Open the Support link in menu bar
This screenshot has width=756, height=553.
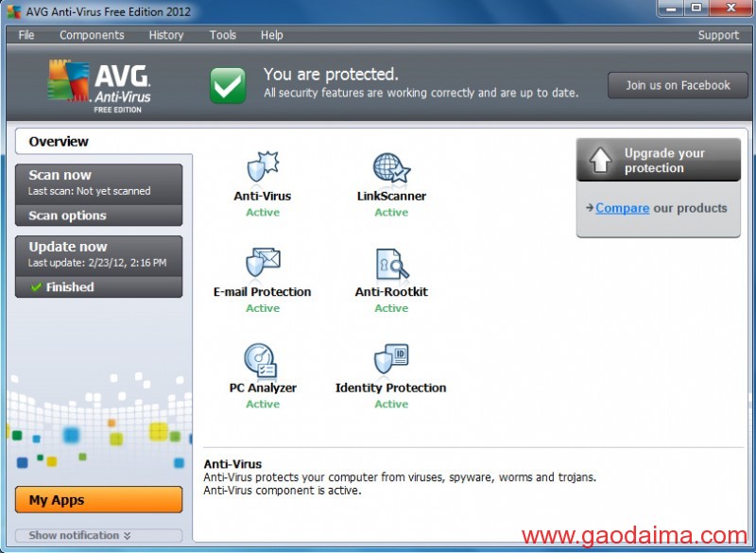click(718, 35)
